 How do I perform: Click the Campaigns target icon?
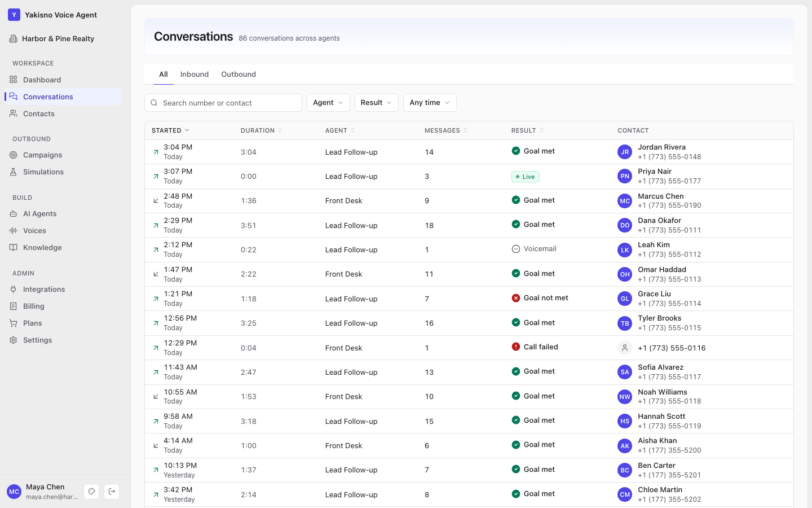coord(14,155)
